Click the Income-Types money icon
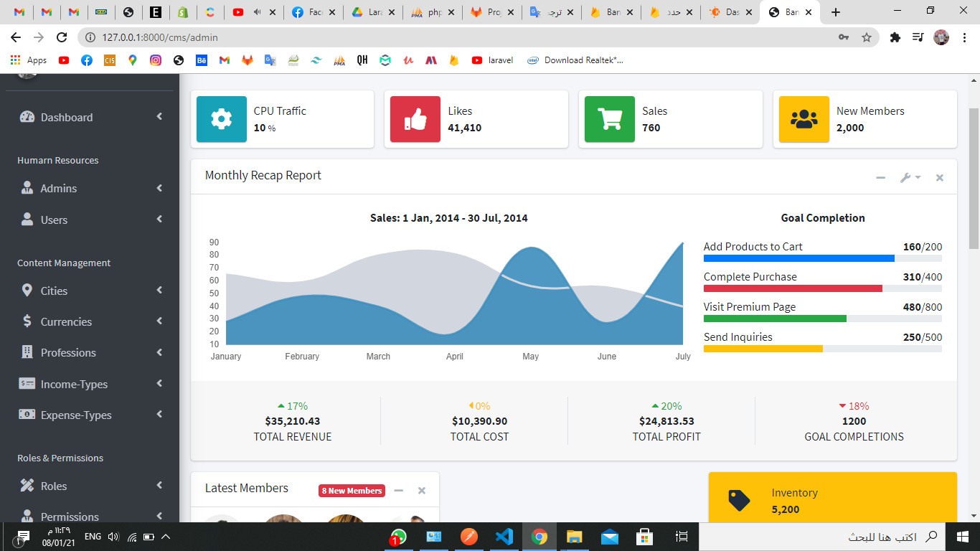This screenshot has height=551, width=980. pyautogui.click(x=27, y=384)
